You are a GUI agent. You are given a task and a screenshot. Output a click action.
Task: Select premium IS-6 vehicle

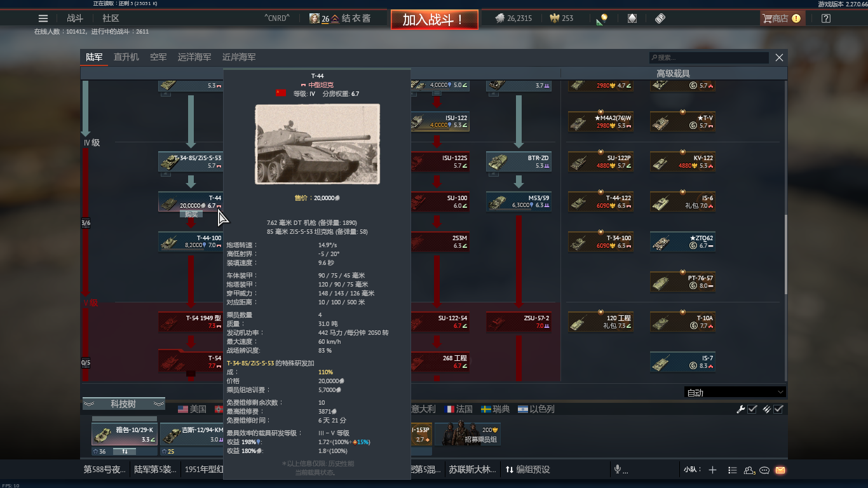pos(683,201)
